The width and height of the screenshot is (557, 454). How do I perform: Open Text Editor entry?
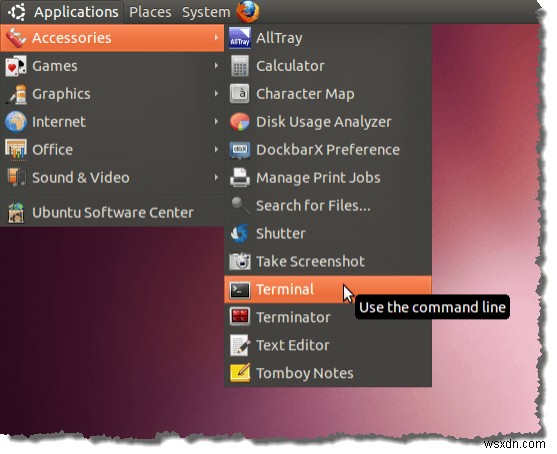pos(328,345)
